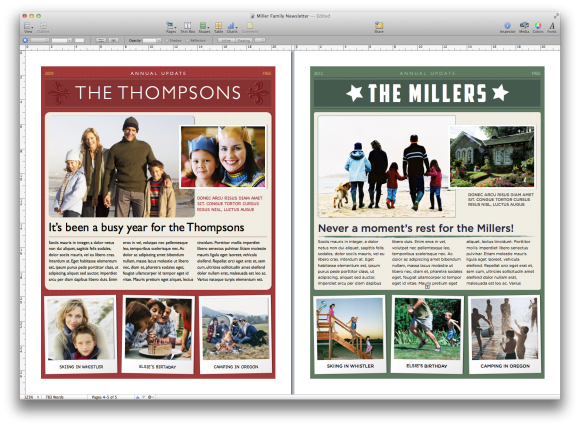
Task: Enable the Shadow checkbox
Action: click(x=167, y=40)
